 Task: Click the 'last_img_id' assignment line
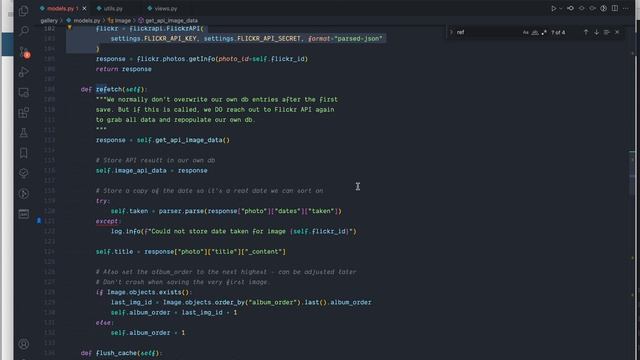tap(241, 302)
